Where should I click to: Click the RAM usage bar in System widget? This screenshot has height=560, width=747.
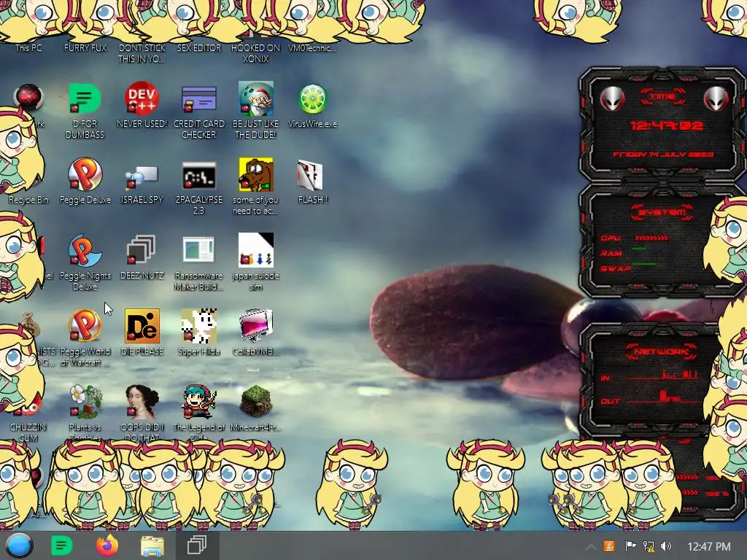tap(639, 249)
